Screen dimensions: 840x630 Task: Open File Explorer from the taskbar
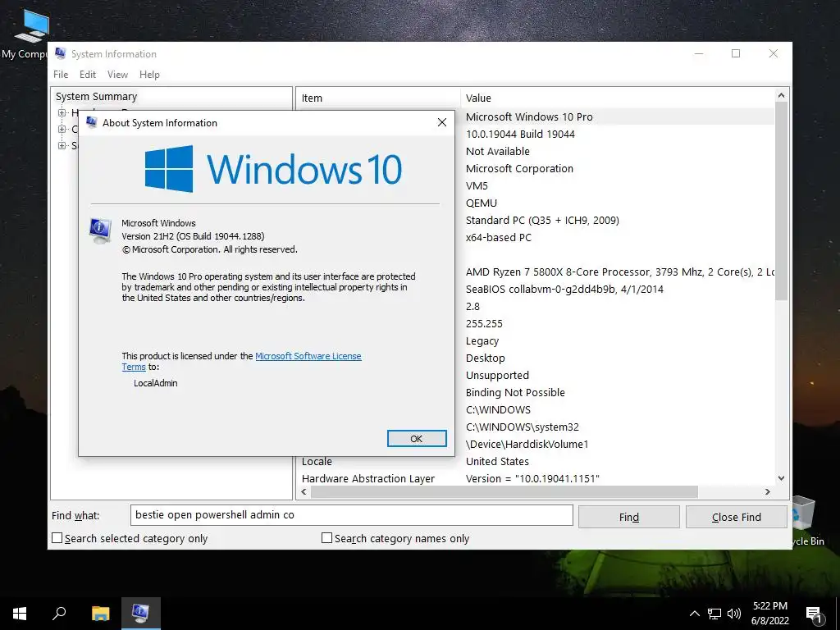pos(100,614)
